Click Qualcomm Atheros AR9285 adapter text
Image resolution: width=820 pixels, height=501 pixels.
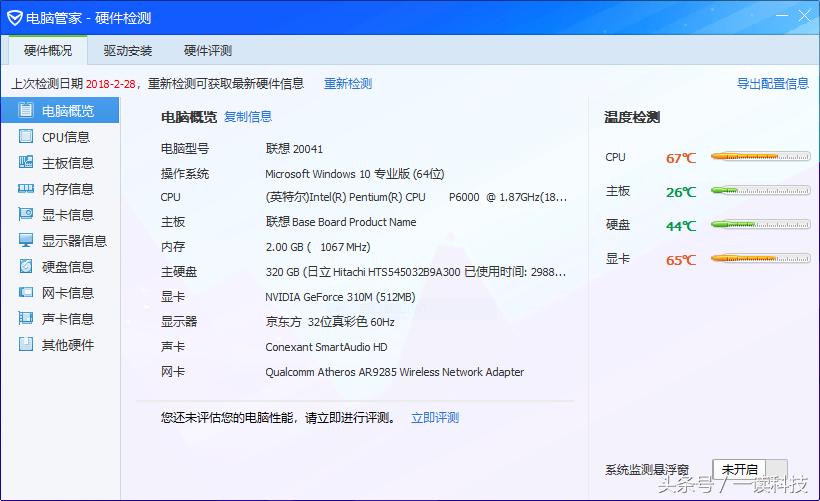click(394, 372)
